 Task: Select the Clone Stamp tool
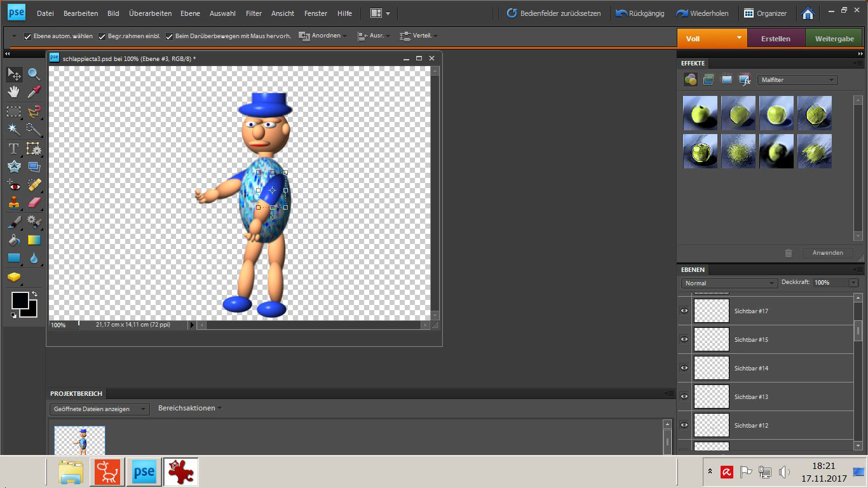14,203
